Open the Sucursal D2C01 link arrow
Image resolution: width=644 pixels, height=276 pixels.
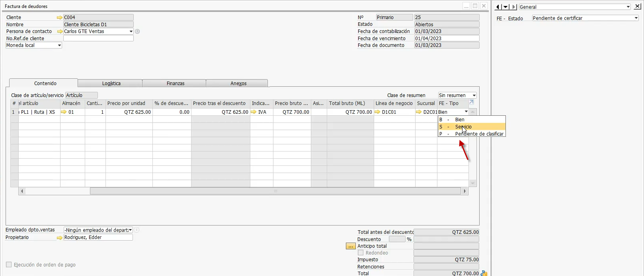coord(419,112)
